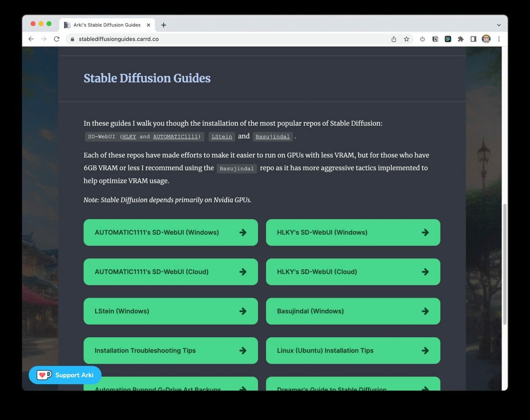The image size is (530, 420).
Task: Follow the LStein repo link
Action: tap(222, 136)
